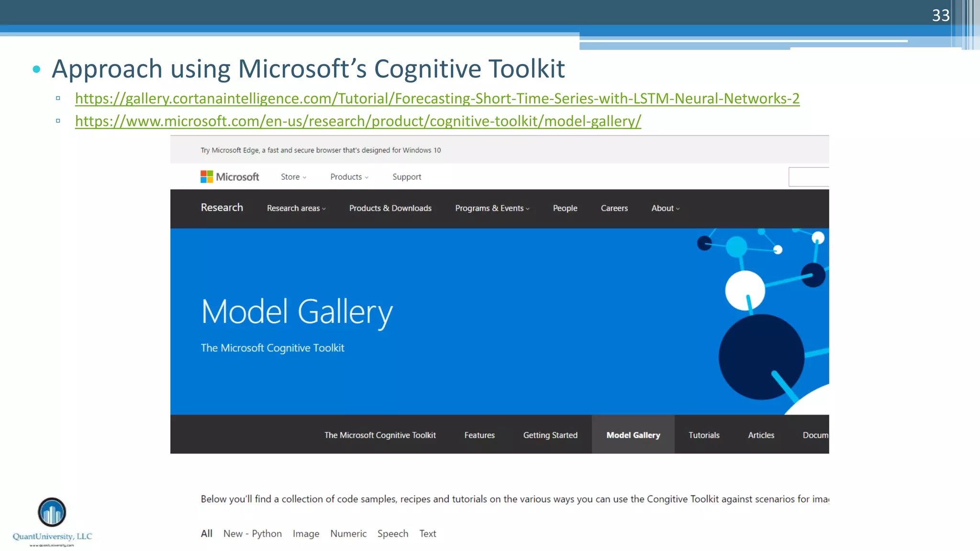This screenshot has width=980, height=551.
Task: Open the People page
Action: pyautogui.click(x=565, y=208)
